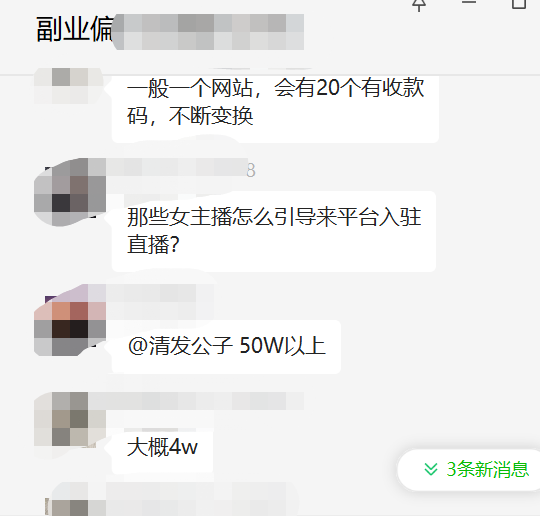Open the gray avatar of 女主播 question sender
Screen dimensions: 540x516
pos(70,192)
